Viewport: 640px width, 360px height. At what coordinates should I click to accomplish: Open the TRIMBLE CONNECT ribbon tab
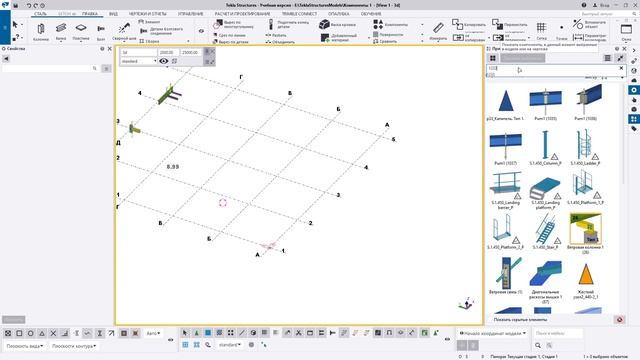pyautogui.click(x=299, y=14)
